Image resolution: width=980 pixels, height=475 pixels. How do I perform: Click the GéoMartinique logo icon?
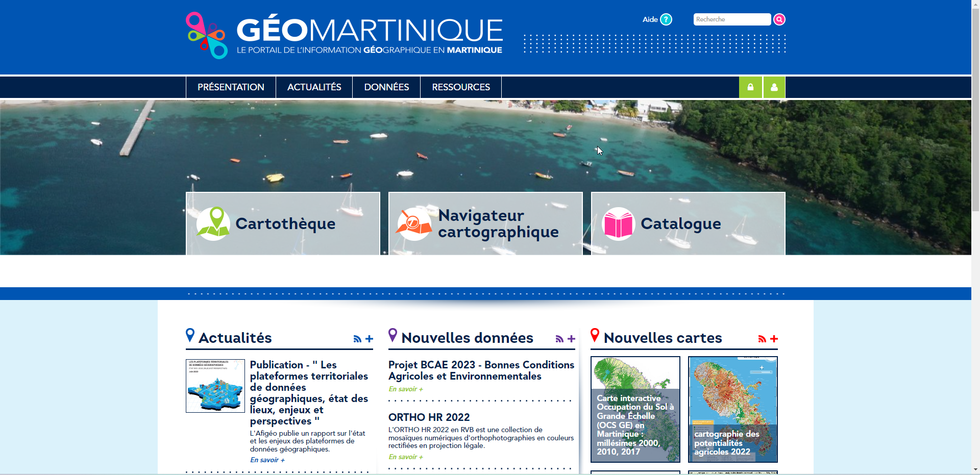point(207,35)
